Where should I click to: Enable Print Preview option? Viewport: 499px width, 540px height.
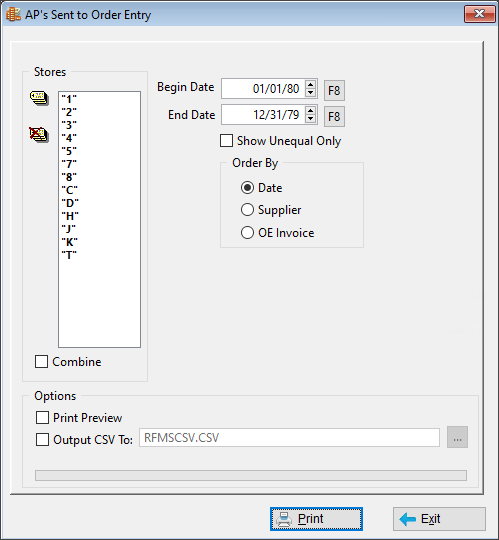pos(42,418)
